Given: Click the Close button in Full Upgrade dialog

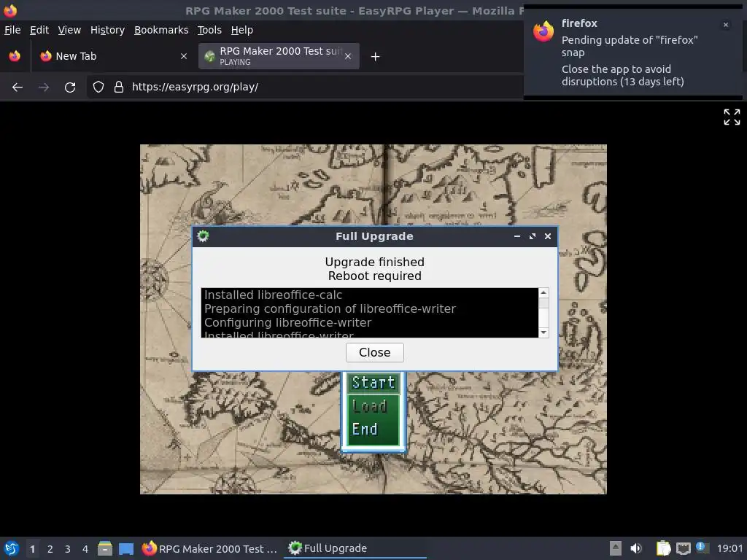Looking at the screenshot, I should click(x=374, y=352).
